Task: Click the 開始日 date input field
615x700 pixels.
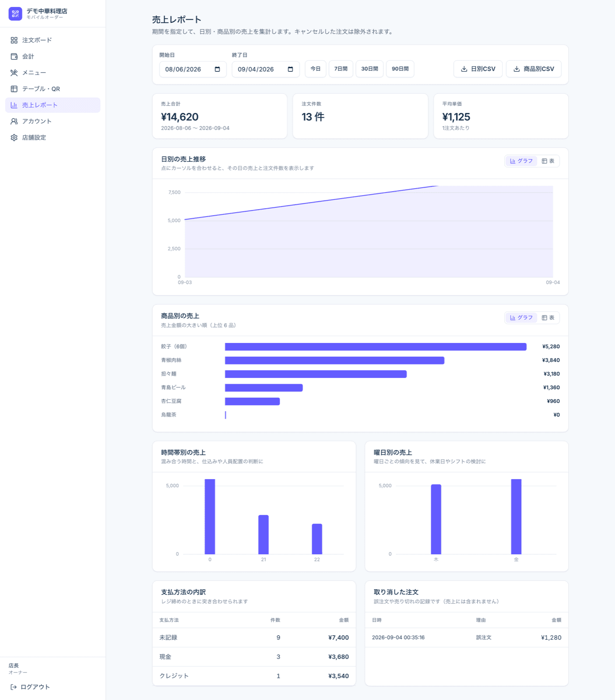Action: [193, 69]
